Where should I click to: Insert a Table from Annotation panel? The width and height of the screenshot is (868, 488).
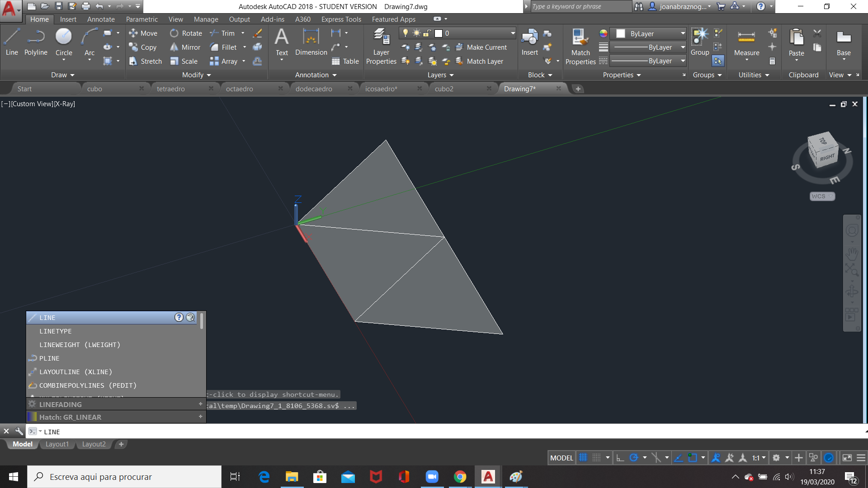click(x=345, y=61)
